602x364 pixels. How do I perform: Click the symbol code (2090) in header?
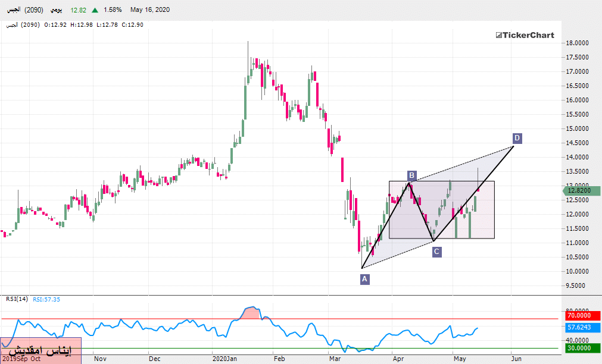pyautogui.click(x=33, y=10)
